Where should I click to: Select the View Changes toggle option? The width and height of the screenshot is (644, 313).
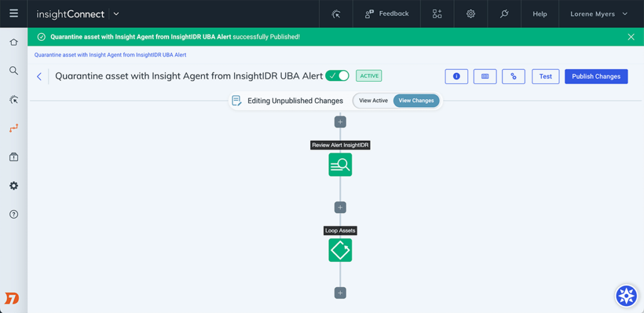[x=416, y=101]
